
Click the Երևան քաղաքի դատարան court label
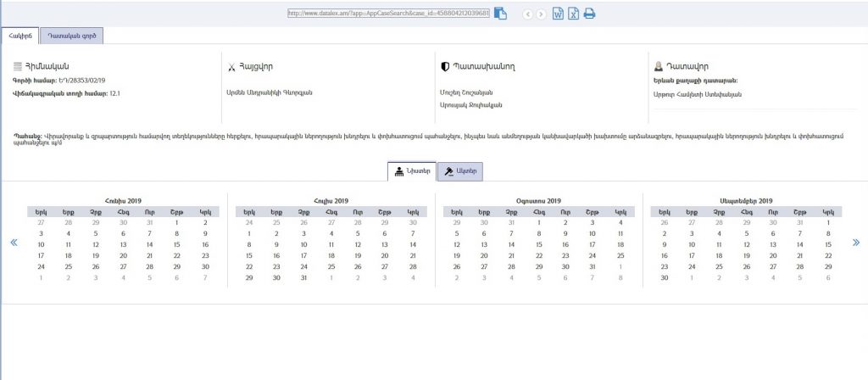click(696, 81)
